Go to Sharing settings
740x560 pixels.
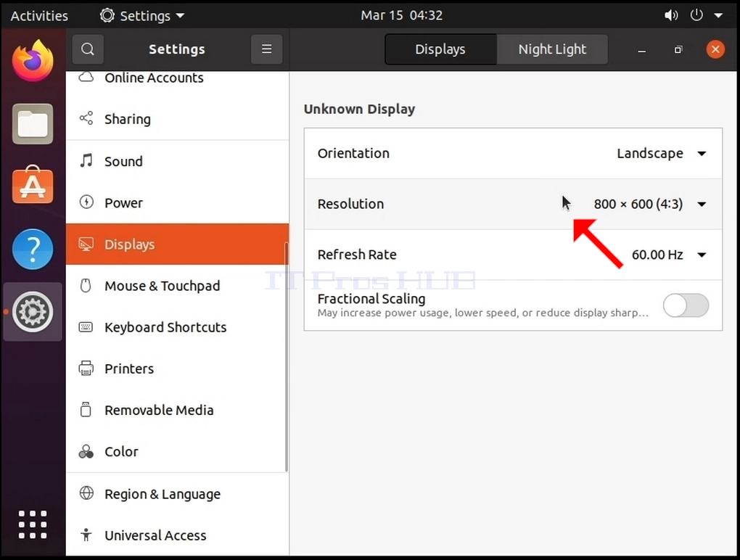tap(178, 119)
